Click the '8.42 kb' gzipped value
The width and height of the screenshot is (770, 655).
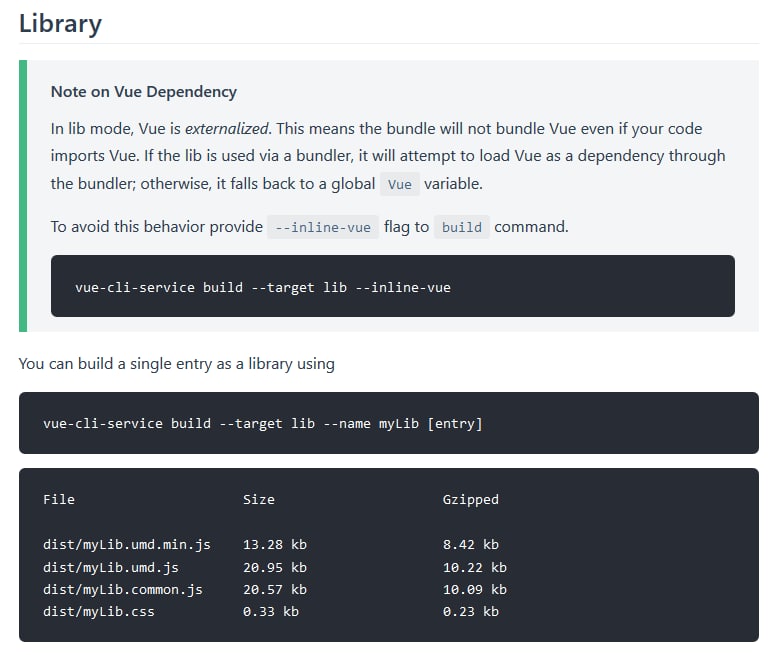[x=470, y=545]
